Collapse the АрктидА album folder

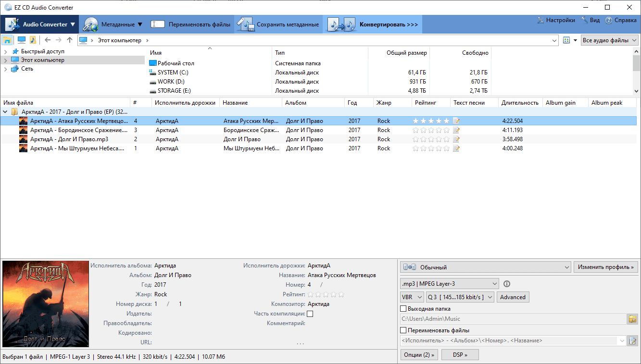[5, 111]
